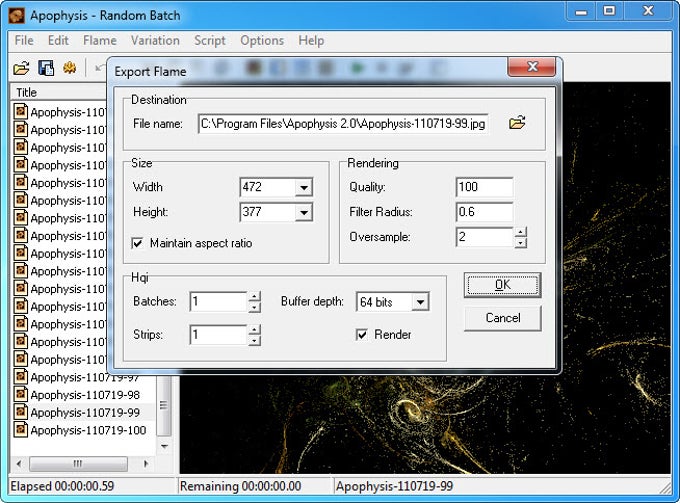The width and height of the screenshot is (680, 503).
Task: Open the Variation menu
Action: point(155,40)
